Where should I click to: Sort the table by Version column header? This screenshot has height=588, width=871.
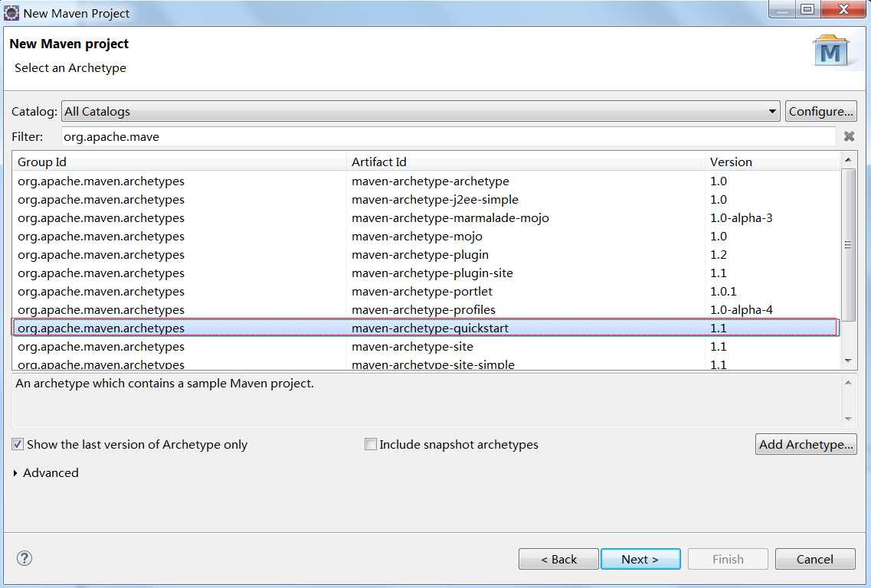(772, 162)
